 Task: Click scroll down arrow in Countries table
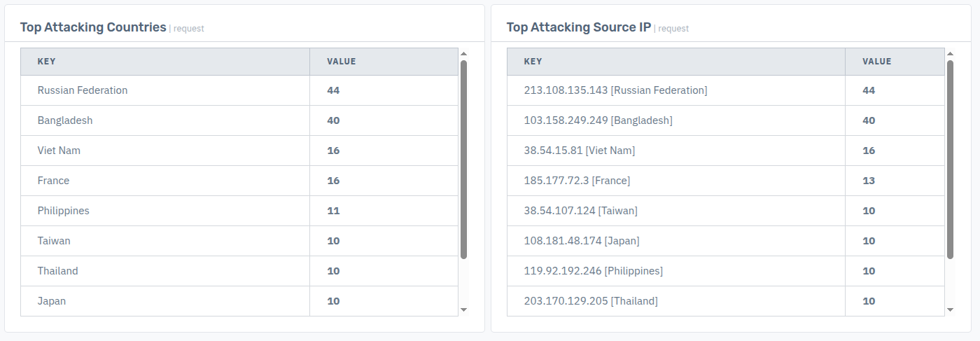463,309
